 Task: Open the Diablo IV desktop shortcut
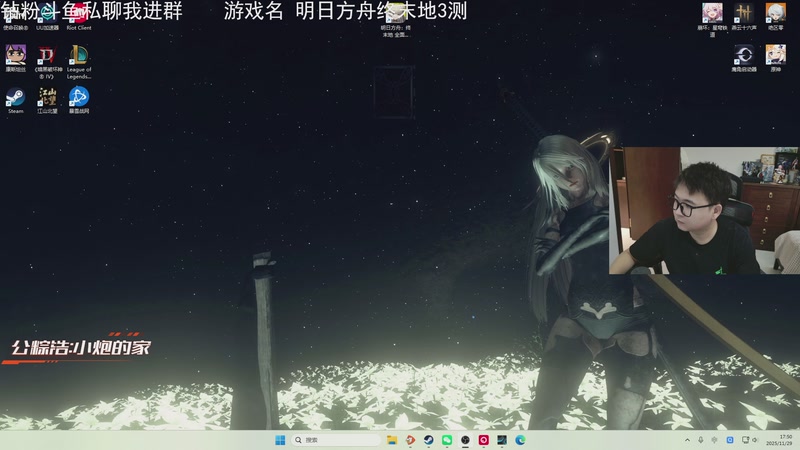coord(47,62)
